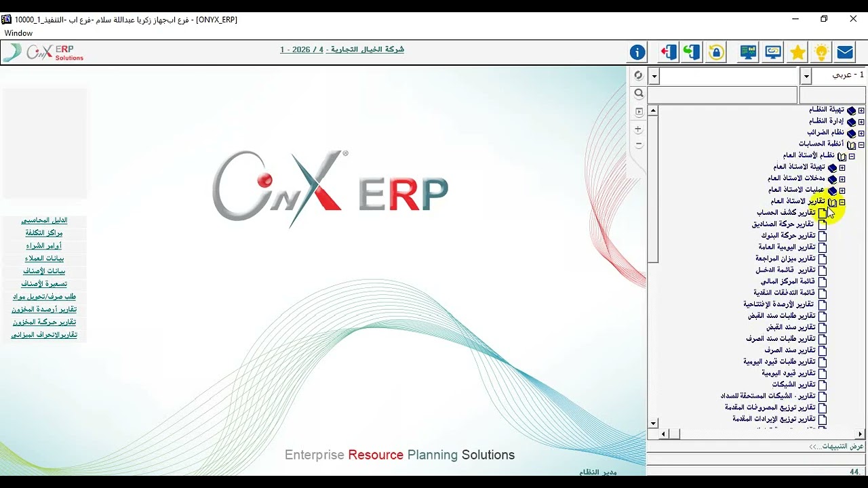Expand the إدارة النظام tree node
868x488 pixels.
coord(861,122)
